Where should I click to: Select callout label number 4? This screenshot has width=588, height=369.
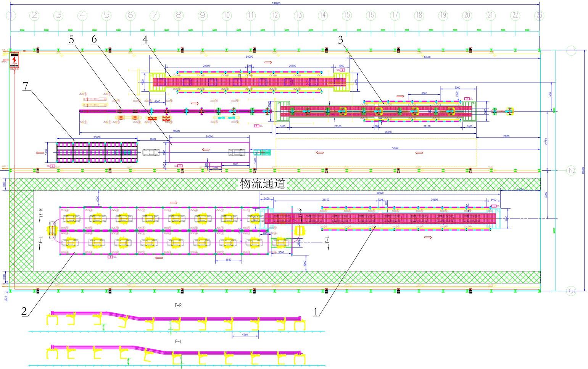click(145, 40)
